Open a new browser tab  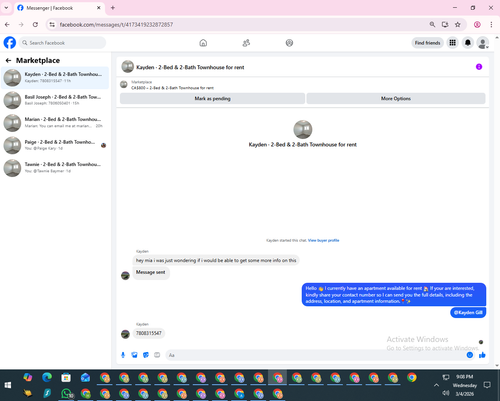(x=113, y=8)
